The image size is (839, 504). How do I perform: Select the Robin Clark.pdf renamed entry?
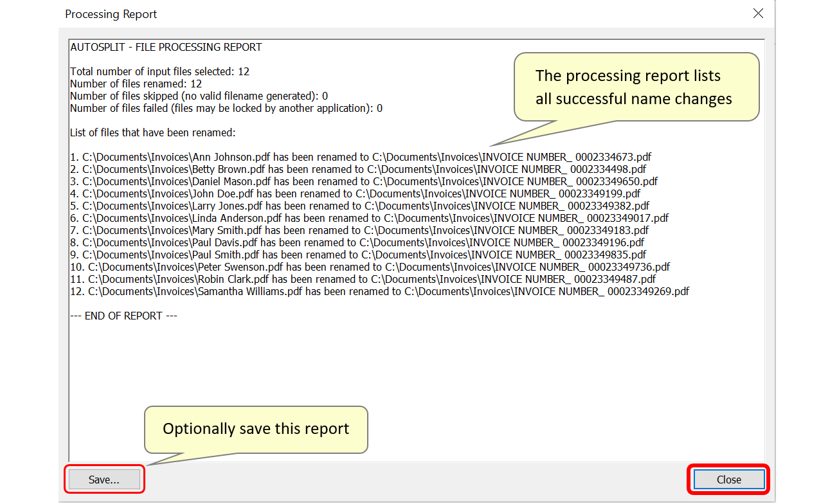pyautogui.click(x=363, y=279)
